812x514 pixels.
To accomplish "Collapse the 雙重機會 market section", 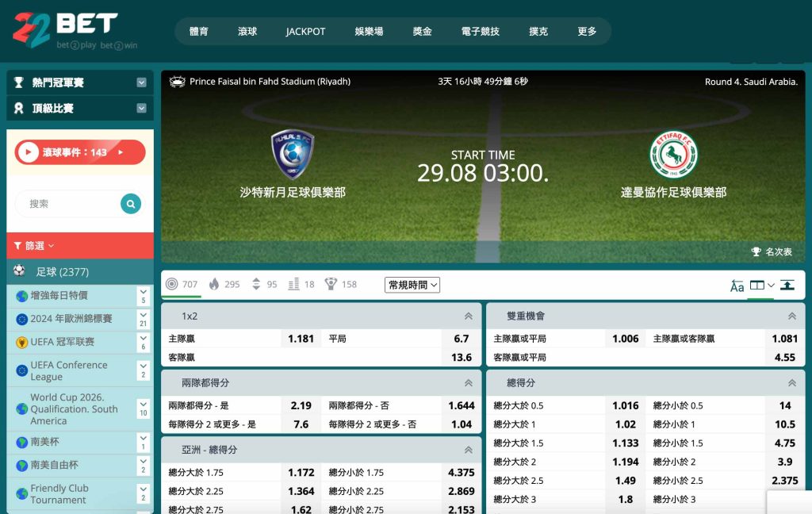I will click(792, 316).
